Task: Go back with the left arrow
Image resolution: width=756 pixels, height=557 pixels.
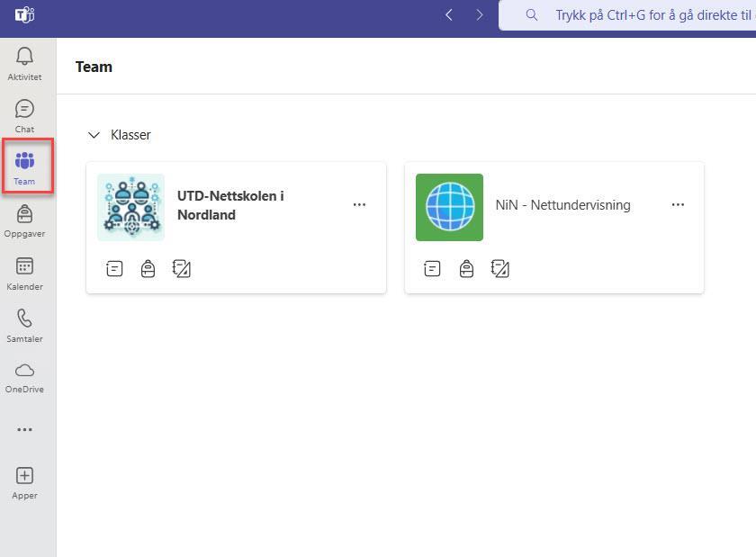Action: pyautogui.click(x=449, y=15)
